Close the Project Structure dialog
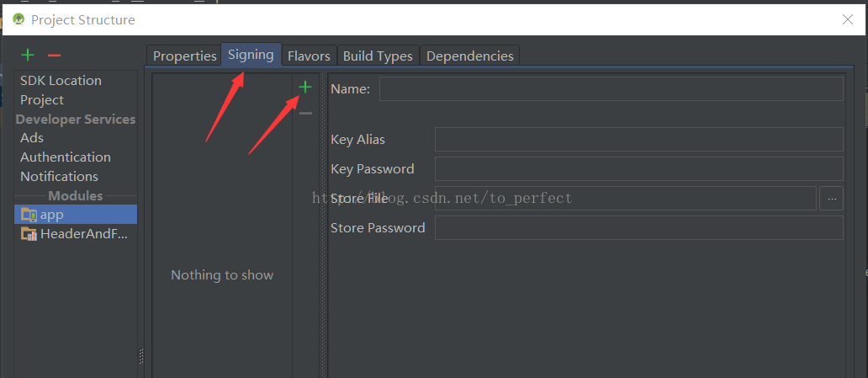Viewport: 868px width, 378px height. point(848,19)
